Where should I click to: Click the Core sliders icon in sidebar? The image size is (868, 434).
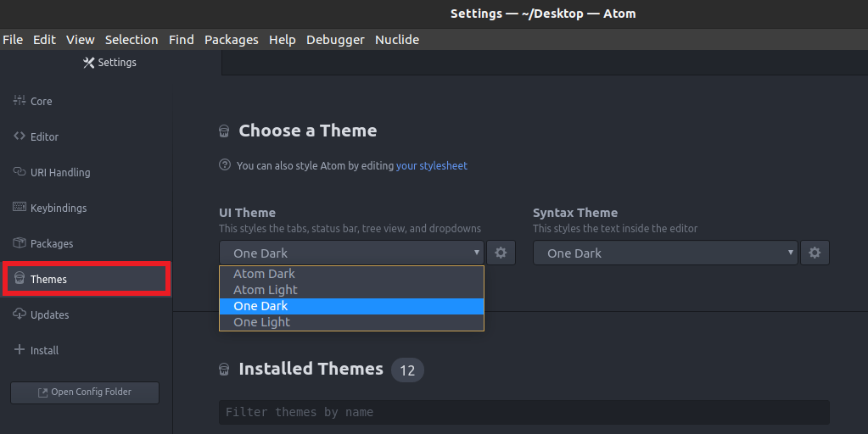(x=20, y=101)
